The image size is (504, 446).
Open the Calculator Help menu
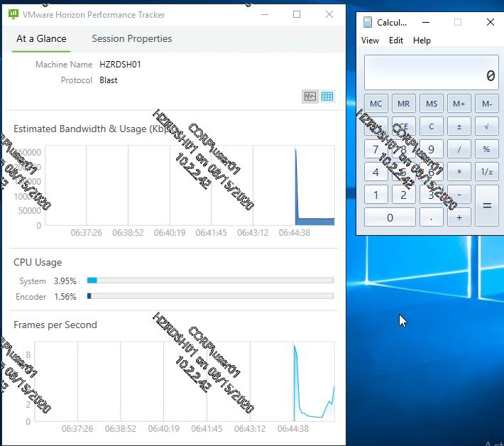point(422,40)
